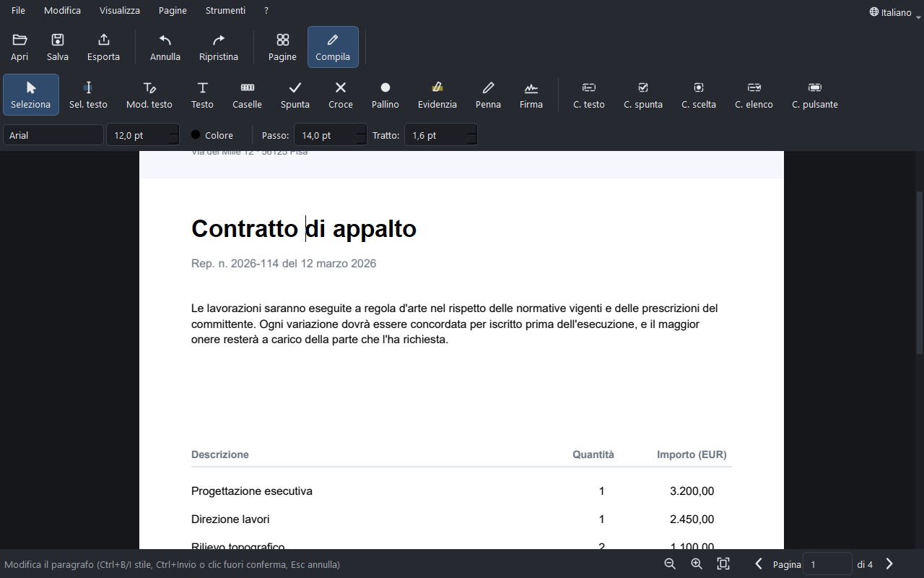
Task: Open a file with Apri
Action: coord(19,47)
